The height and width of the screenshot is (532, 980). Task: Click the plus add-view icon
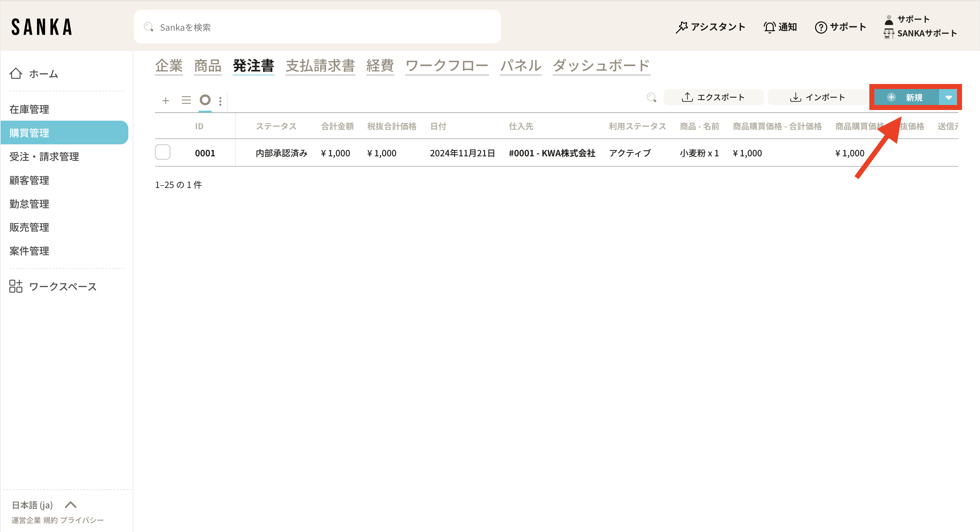pyautogui.click(x=165, y=100)
